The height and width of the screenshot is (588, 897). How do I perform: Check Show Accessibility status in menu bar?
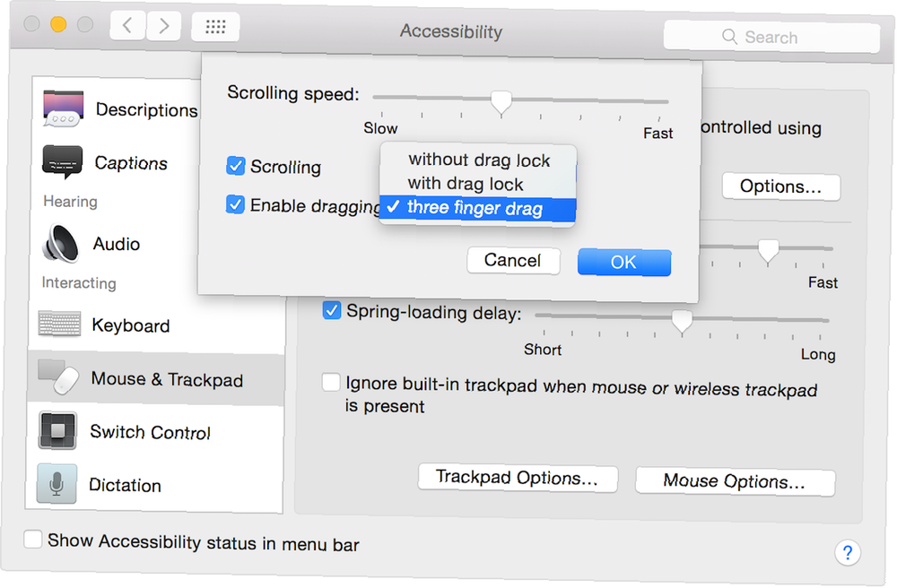pos(32,539)
